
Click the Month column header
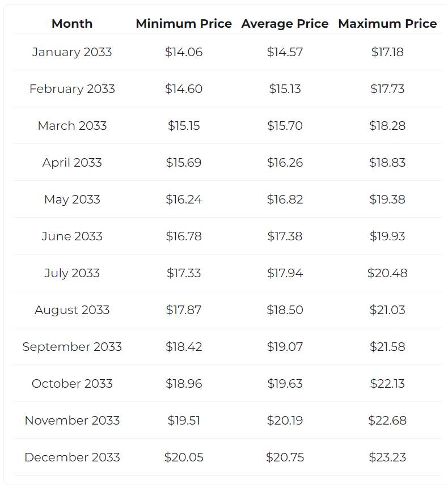72,24
